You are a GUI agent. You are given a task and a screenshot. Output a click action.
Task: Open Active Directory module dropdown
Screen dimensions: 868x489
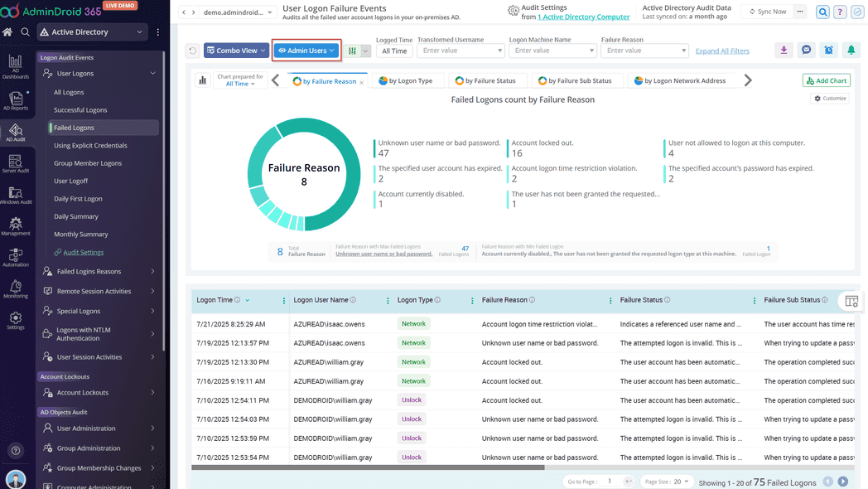pyautogui.click(x=92, y=32)
